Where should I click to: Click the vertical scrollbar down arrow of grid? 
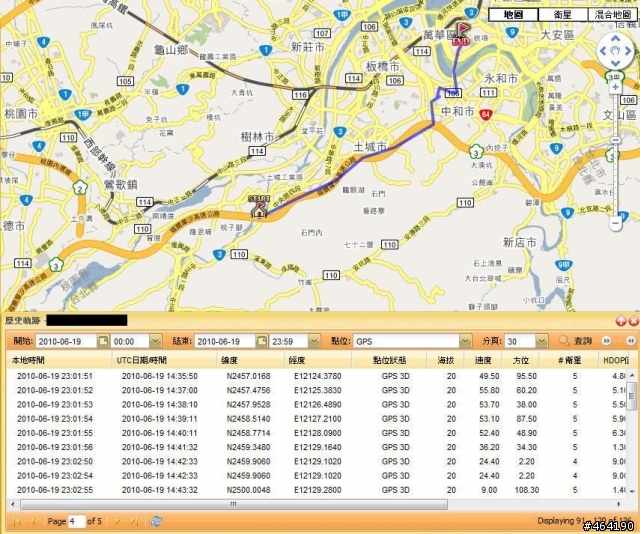(631, 492)
